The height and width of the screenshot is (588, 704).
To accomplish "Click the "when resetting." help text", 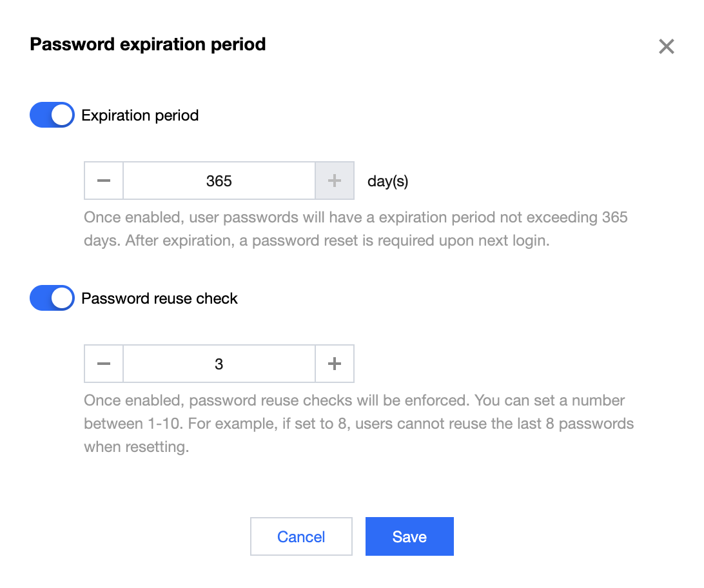I will pyautogui.click(x=136, y=447).
